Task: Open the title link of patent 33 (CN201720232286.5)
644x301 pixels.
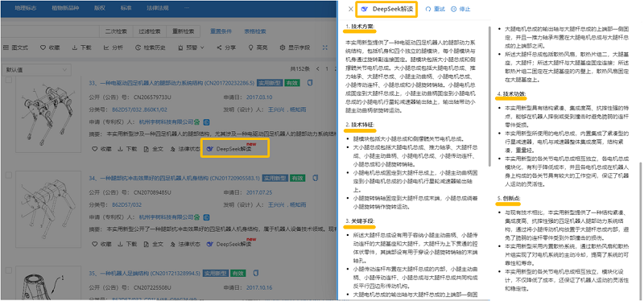Action: [x=171, y=83]
